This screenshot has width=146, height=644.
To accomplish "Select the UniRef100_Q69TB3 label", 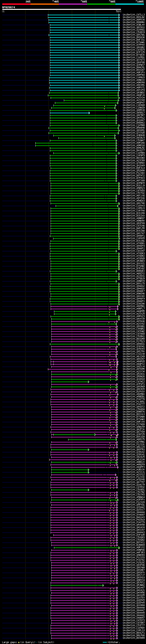I will 133,450.
